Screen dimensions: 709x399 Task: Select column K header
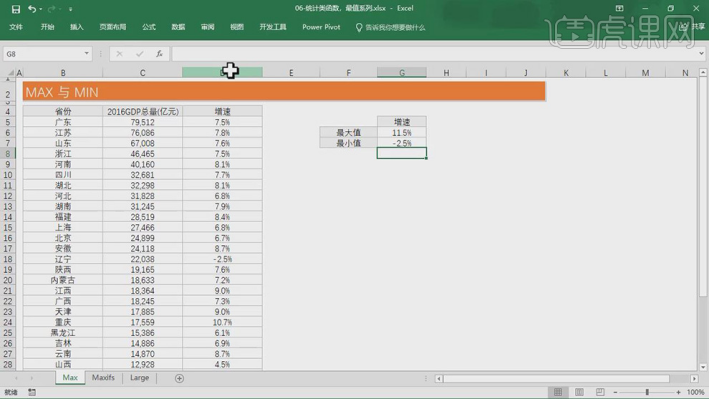(566, 73)
